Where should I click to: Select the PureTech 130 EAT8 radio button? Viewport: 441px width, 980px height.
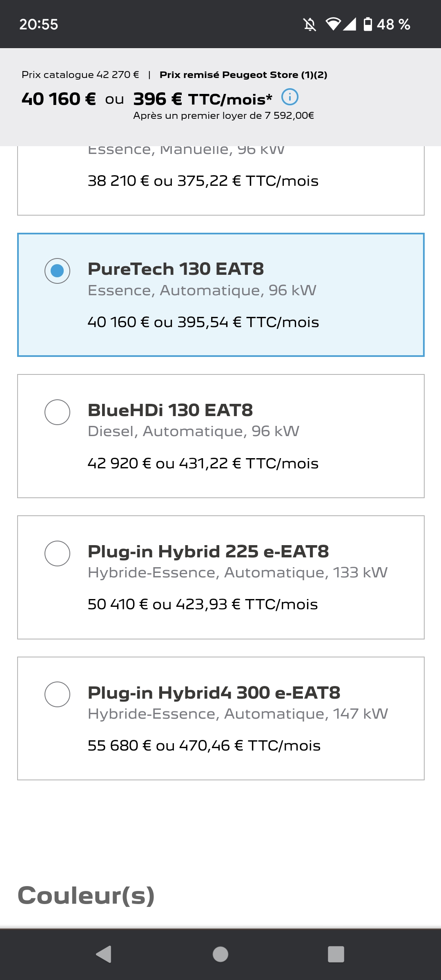pyautogui.click(x=57, y=271)
